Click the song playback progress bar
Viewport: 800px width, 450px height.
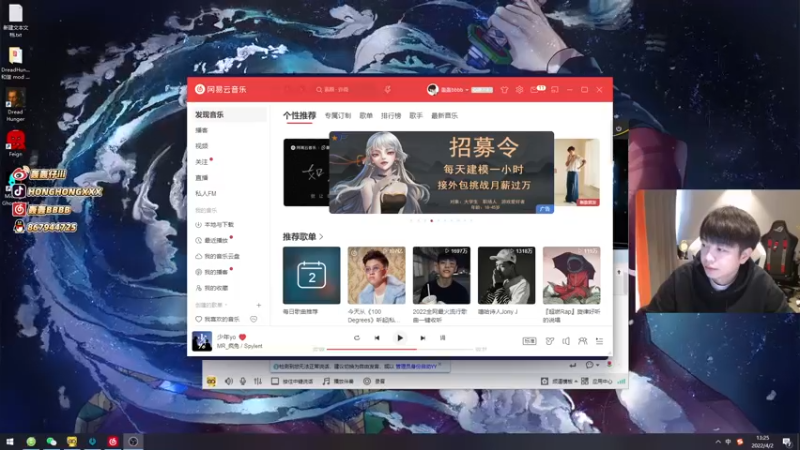(x=399, y=349)
